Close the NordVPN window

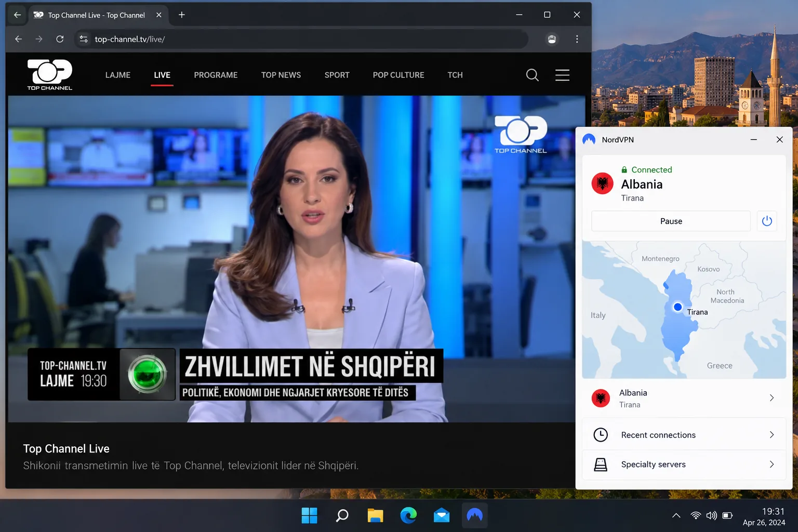pos(779,140)
